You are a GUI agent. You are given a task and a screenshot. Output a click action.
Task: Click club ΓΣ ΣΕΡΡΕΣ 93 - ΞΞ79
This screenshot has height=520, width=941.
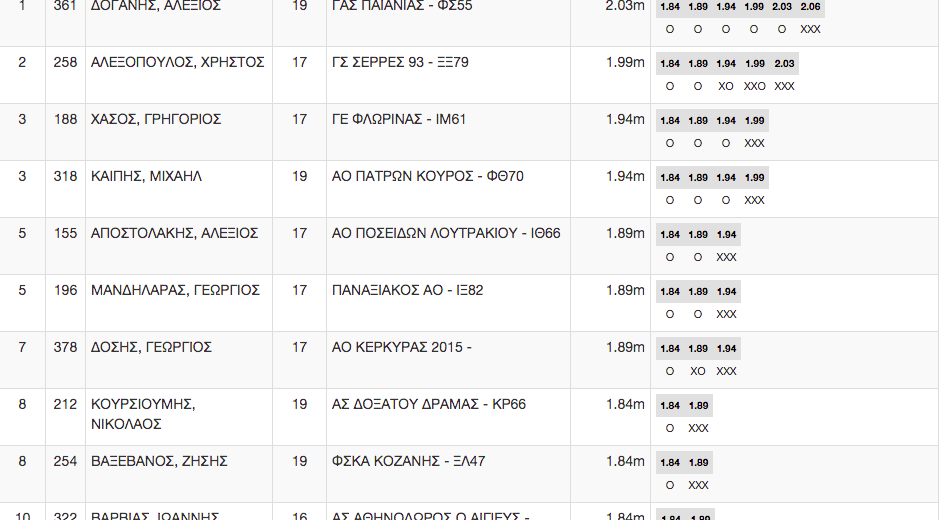(400, 62)
